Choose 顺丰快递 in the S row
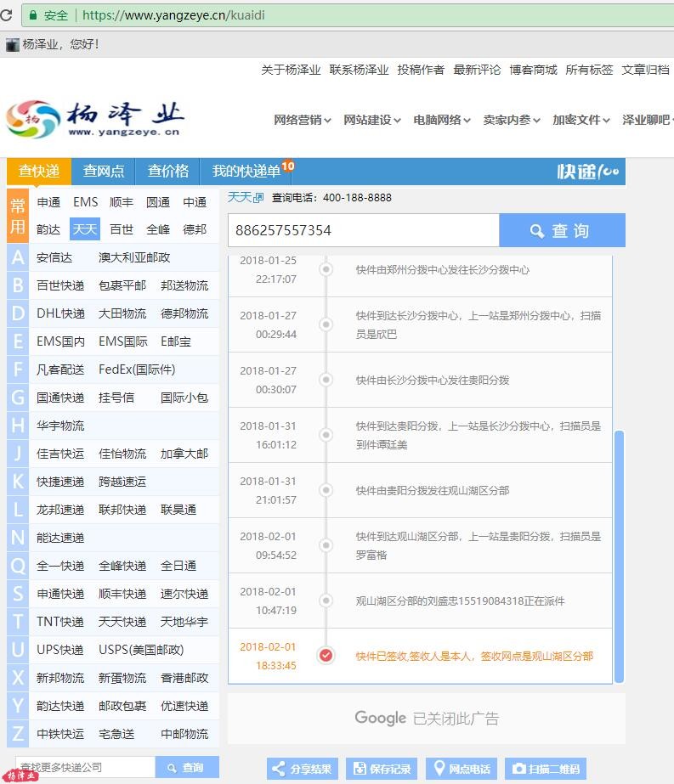 point(122,594)
